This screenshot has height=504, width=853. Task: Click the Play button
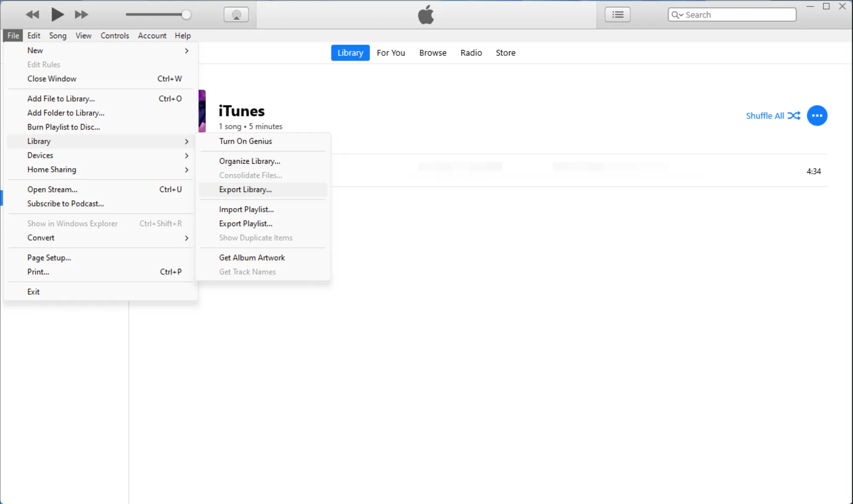57,14
